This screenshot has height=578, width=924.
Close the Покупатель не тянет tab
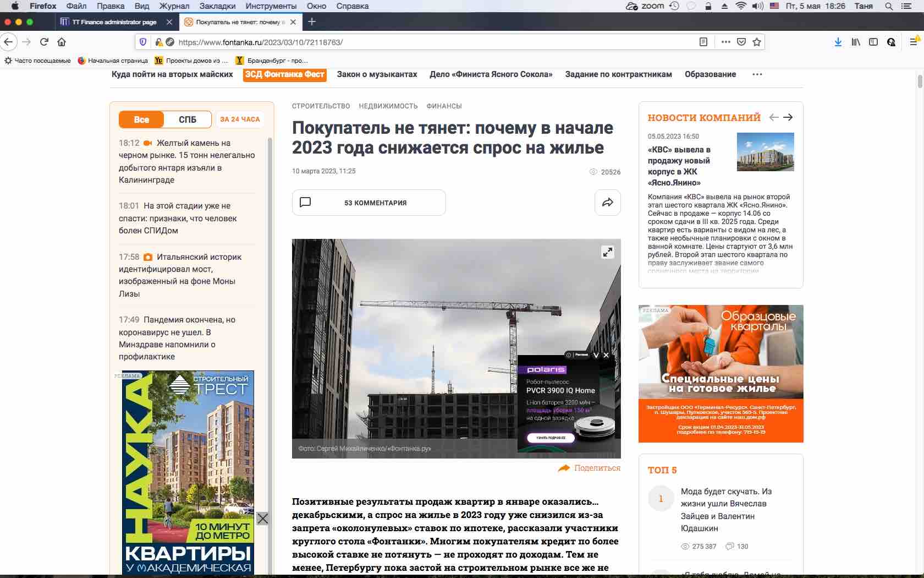pyautogui.click(x=293, y=22)
